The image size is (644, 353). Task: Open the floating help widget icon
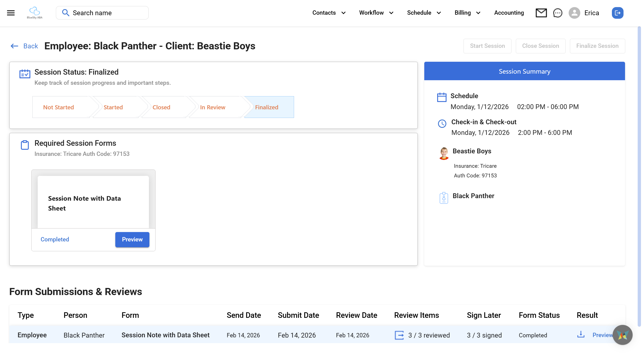coord(623,335)
